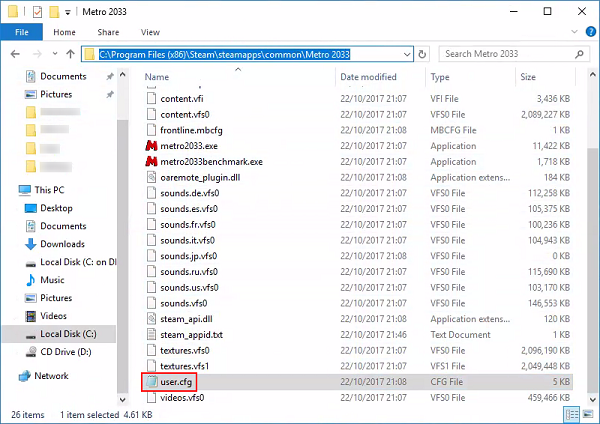The image size is (600, 424).
Task: Click the metro2033benchmark.exe icon
Action: click(151, 161)
